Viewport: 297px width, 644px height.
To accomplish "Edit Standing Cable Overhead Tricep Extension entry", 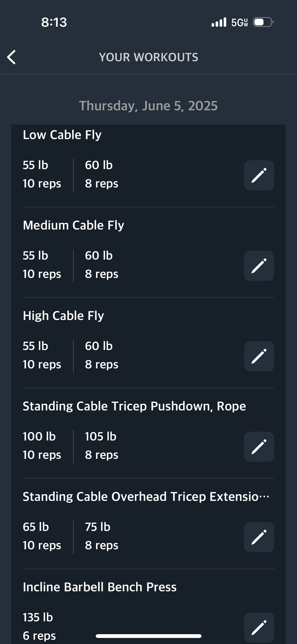I will point(259,537).
